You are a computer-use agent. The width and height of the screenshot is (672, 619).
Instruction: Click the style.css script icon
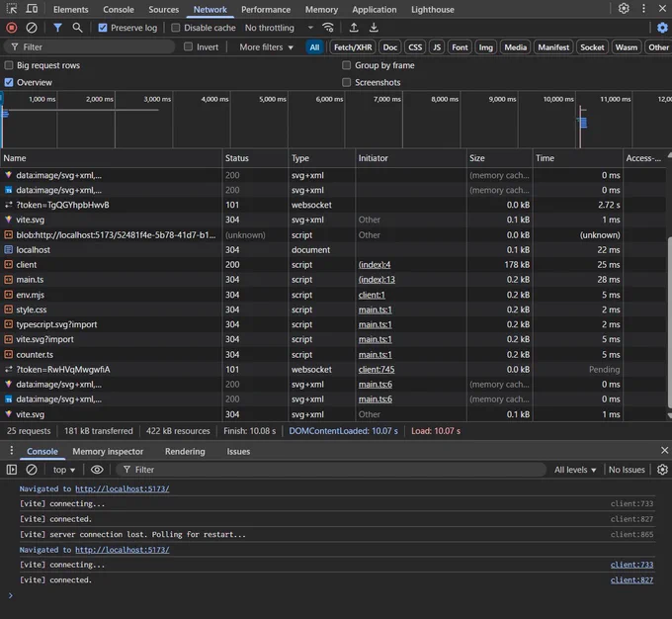click(8, 309)
